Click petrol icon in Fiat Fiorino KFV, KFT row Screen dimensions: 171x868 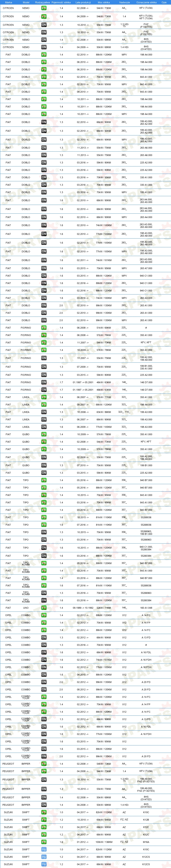pyautogui.click(x=44, y=342)
